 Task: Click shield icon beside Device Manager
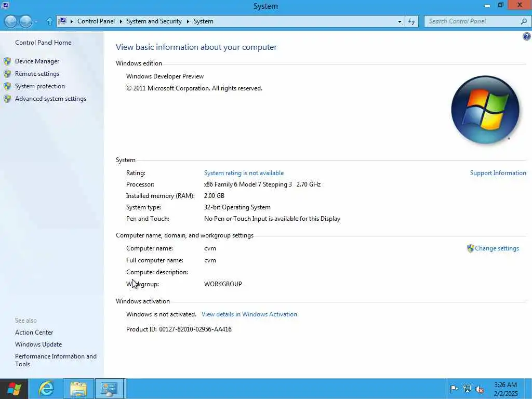[x=7, y=61]
